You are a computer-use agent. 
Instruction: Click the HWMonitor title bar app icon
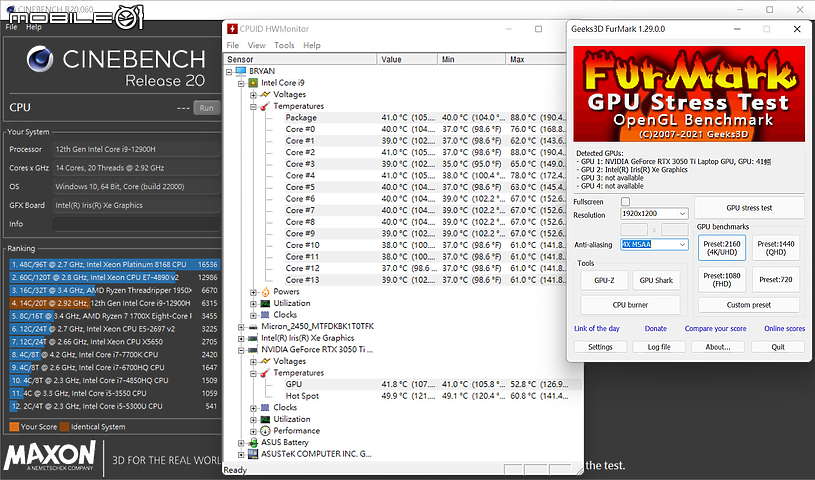click(x=232, y=29)
